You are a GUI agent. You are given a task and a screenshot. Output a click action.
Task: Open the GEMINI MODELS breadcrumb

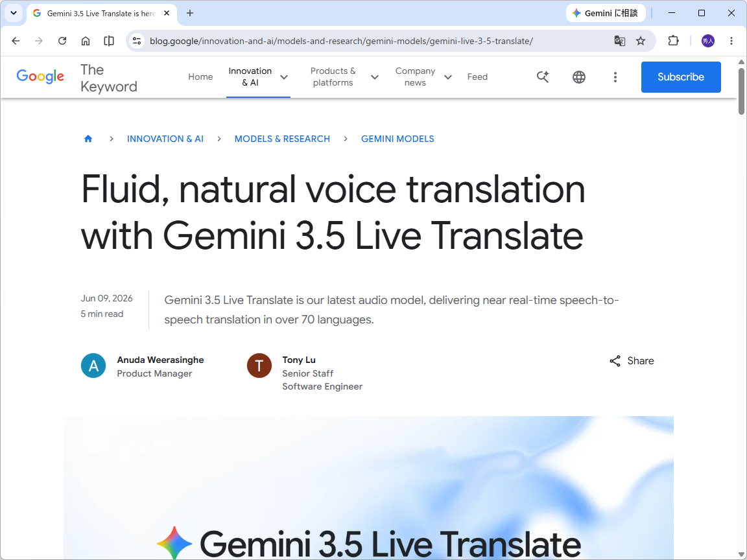click(397, 139)
